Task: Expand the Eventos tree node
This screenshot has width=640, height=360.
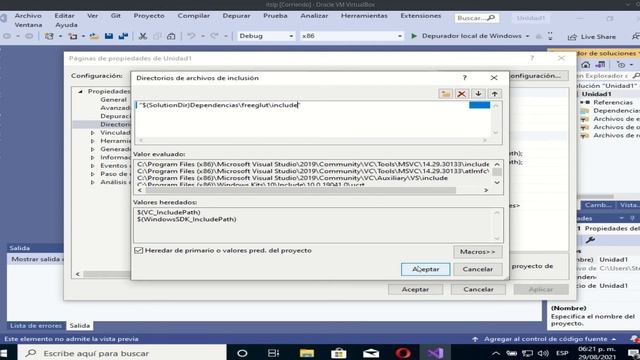Action: pyautogui.click(x=93, y=166)
